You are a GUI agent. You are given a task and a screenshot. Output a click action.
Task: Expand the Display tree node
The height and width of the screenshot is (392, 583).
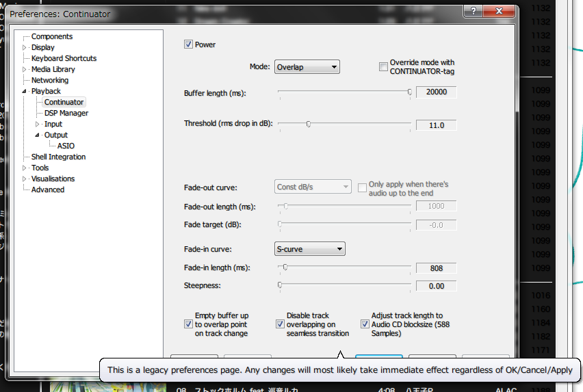(x=25, y=48)
